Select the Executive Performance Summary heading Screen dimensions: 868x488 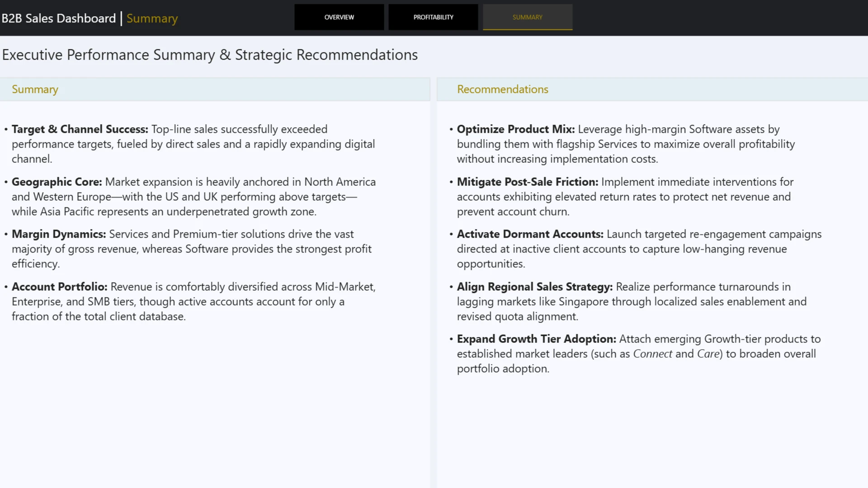tap(210, 55)
